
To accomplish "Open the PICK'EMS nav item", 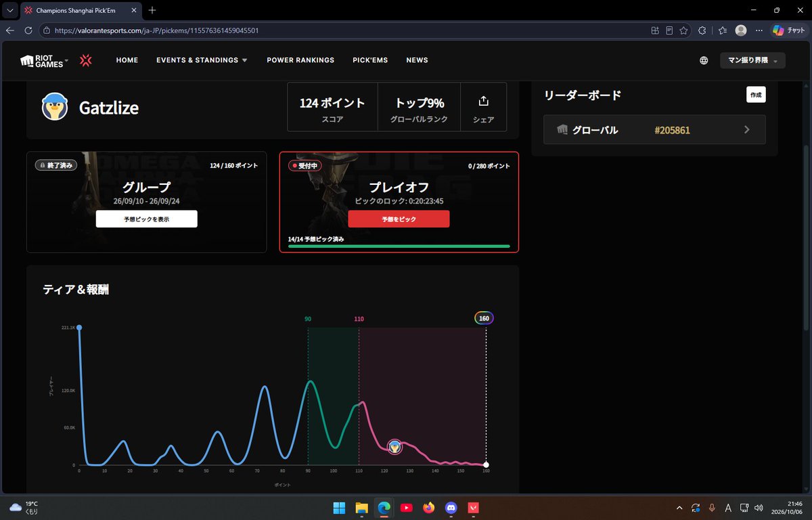I will (370, 60).
